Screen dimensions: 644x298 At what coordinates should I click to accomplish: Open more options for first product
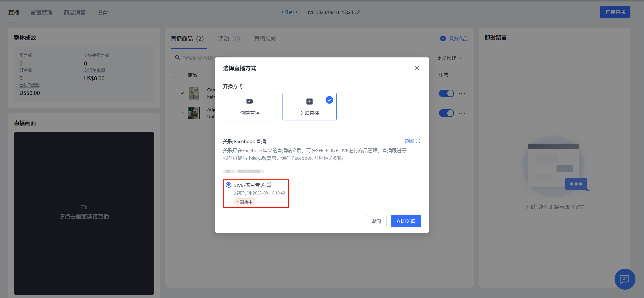point(462,93)
